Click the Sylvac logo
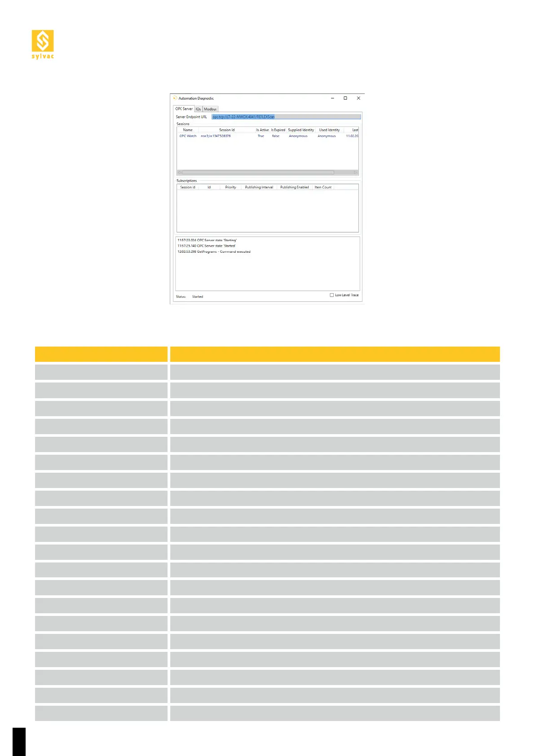Image resolution: width=535 pixels, height=756 pixels. pos(43,44)
